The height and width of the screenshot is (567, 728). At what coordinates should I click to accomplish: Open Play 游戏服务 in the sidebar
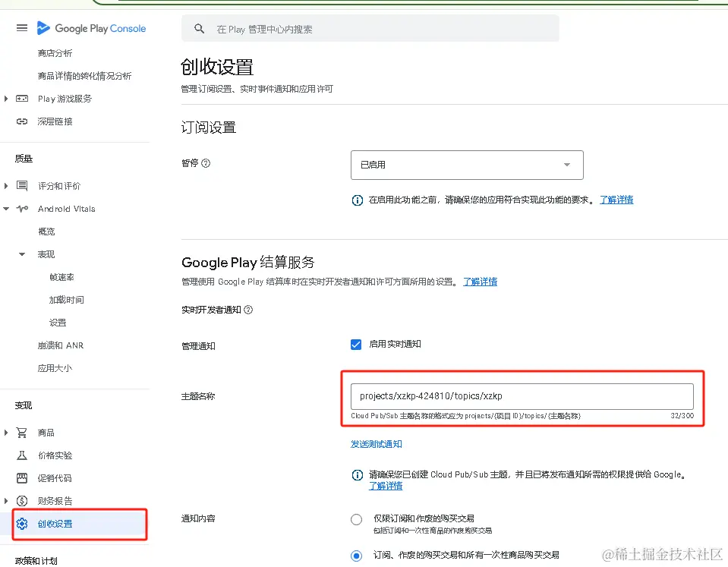click(65, 99)
